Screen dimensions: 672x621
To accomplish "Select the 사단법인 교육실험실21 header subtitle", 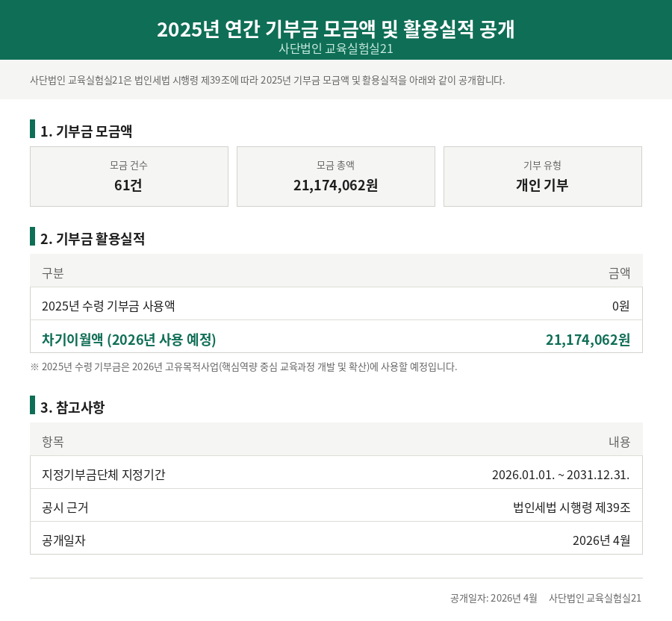I will [335, 49].
